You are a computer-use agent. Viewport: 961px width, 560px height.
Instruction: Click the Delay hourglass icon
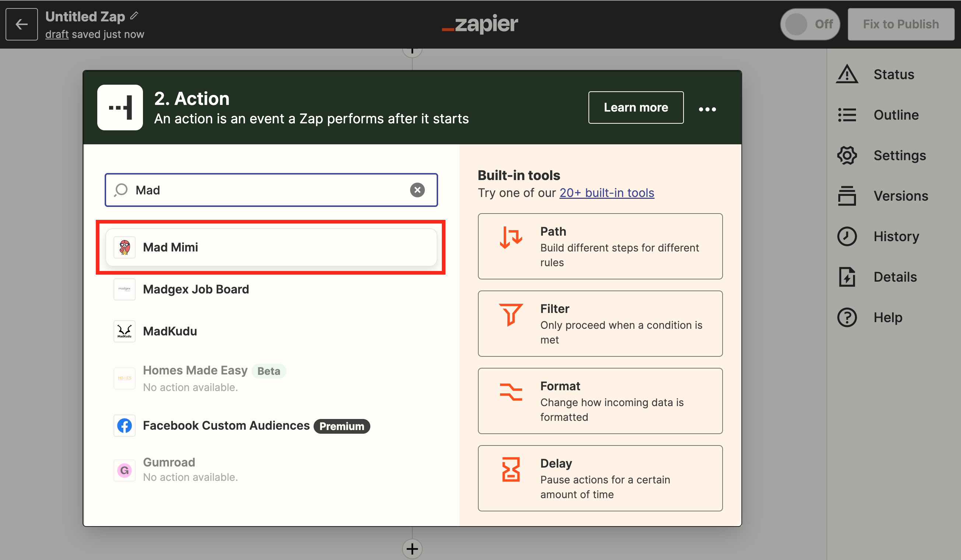pos(511,469)
